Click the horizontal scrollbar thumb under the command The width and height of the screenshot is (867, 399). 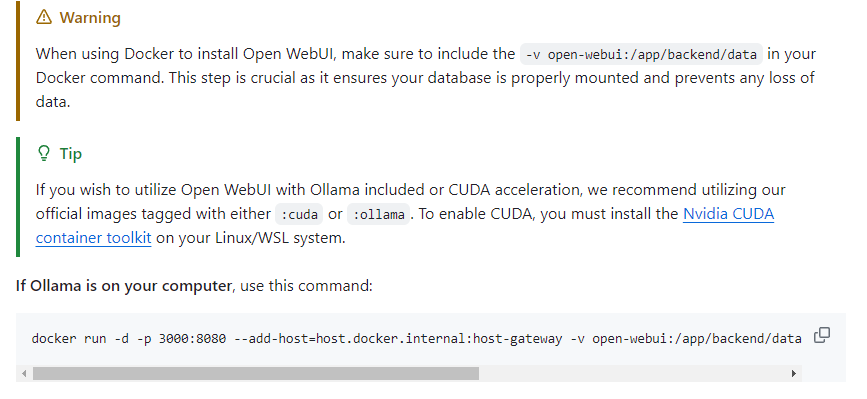tap(255, 374)
